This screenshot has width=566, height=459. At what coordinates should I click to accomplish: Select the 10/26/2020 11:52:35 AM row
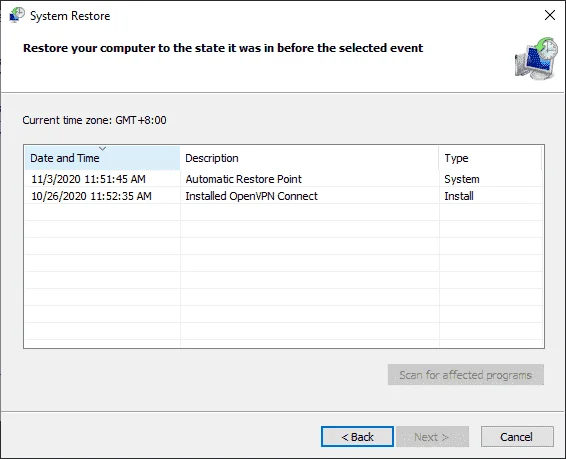284,196
